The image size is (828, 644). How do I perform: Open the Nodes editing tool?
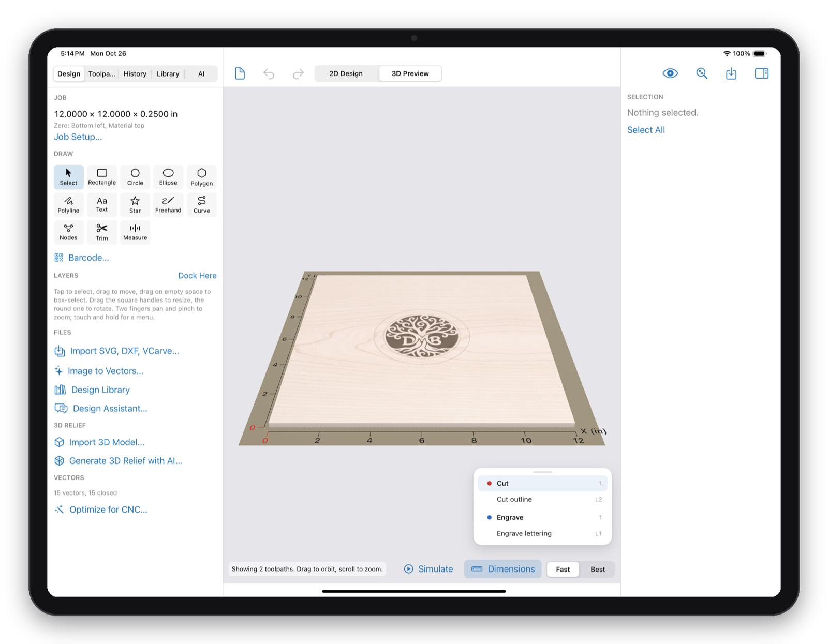coord(68,232)
